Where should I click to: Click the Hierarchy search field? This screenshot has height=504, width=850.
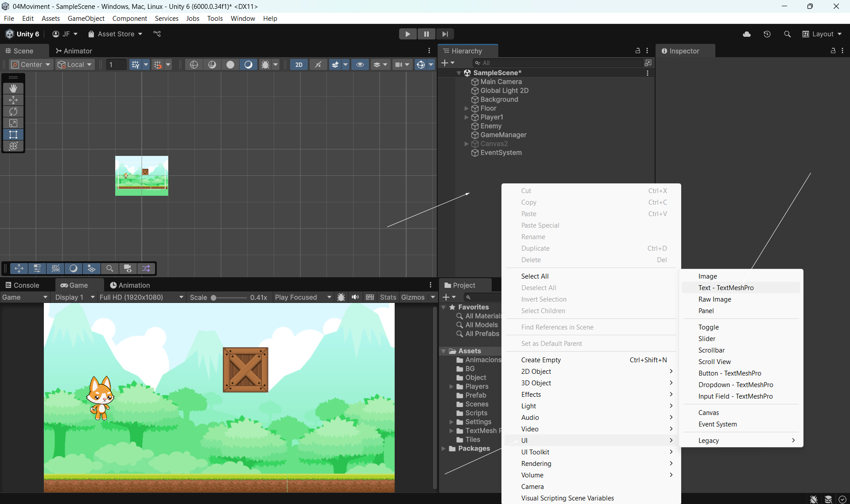(558, 63)
